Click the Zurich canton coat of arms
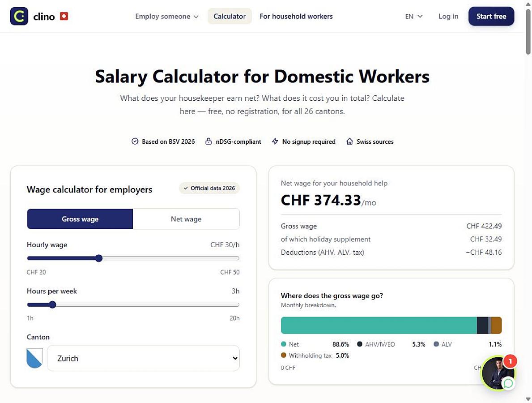 [34, 358]
